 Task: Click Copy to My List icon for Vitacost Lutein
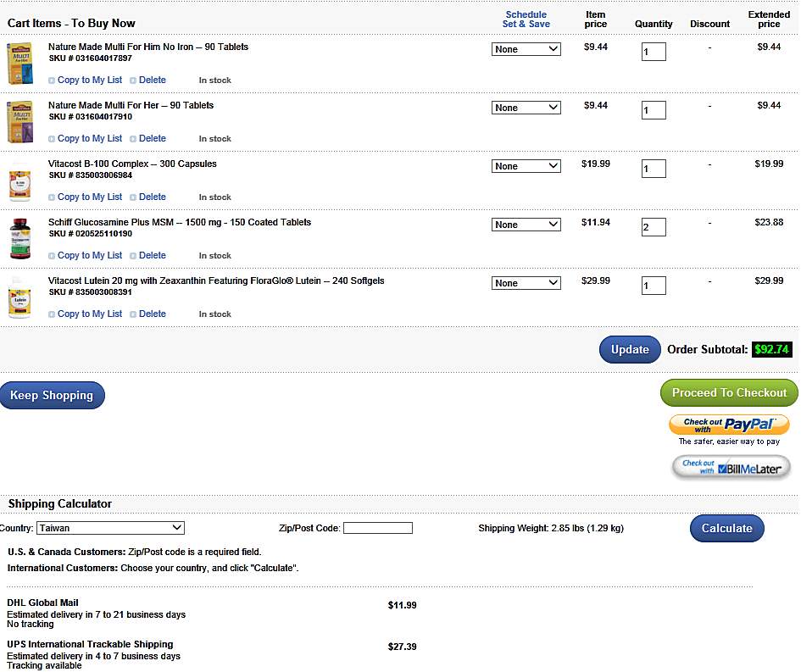tap(52, 314)
